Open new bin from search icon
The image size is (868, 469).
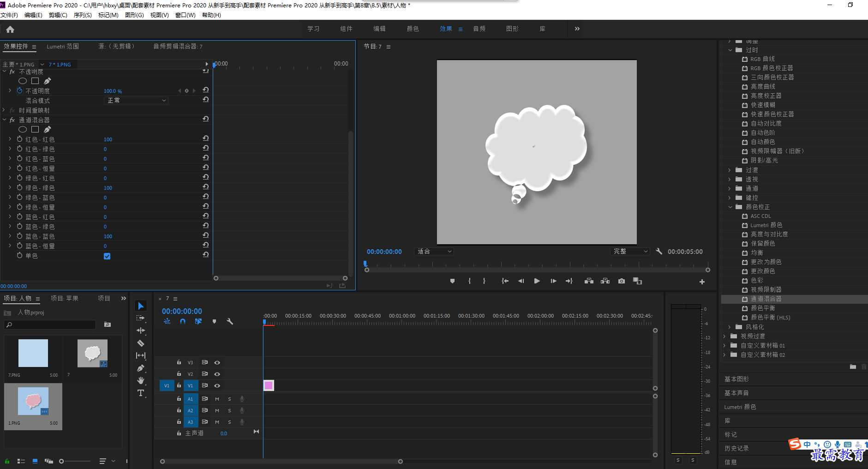coord(108,325)
